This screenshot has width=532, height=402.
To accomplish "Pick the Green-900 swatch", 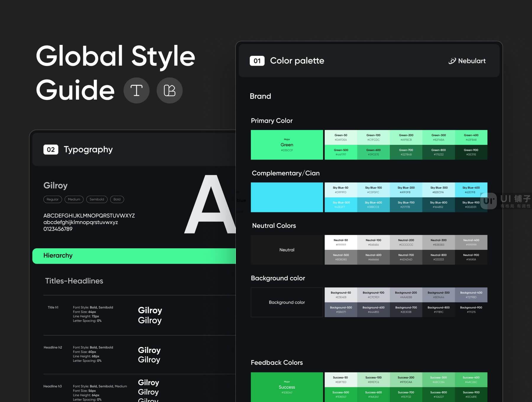I will tap(471, 152).
